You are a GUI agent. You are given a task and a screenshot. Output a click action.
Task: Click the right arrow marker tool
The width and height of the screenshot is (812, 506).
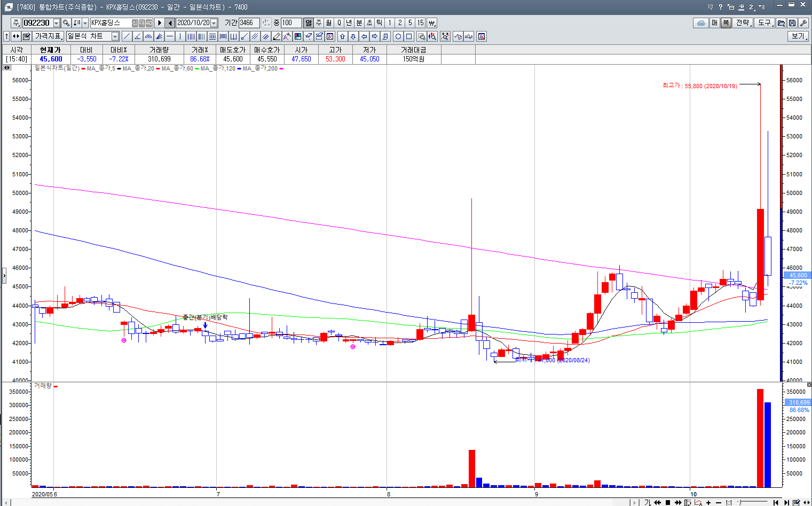tap(375, 36)
